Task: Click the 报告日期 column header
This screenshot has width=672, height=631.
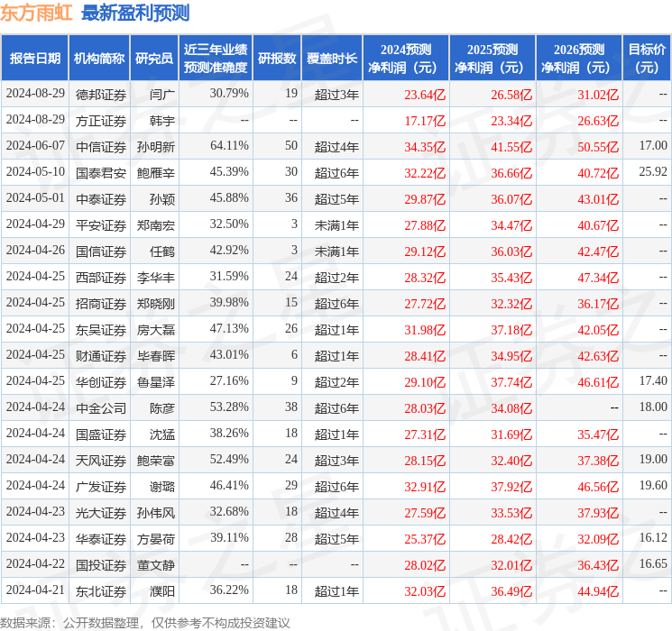Action: (34, 59)
